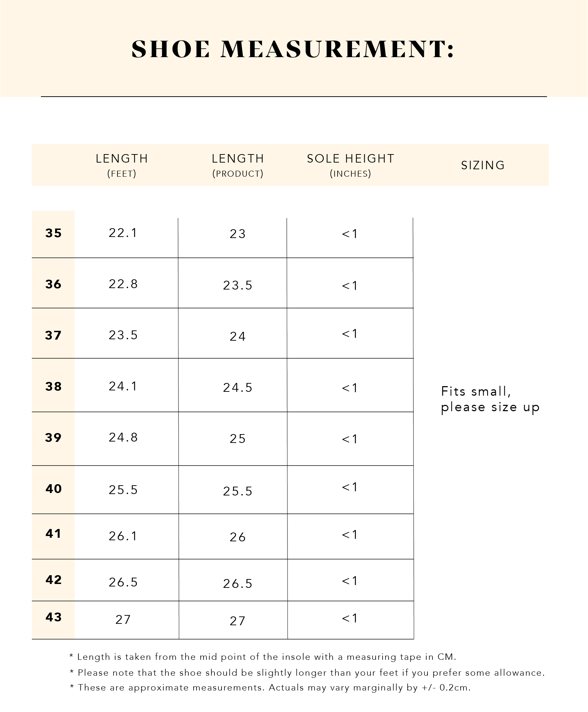588x712 pixels.
Task: Select the size 43 row label
Action: pyautogui.click(x=54, y=617)
